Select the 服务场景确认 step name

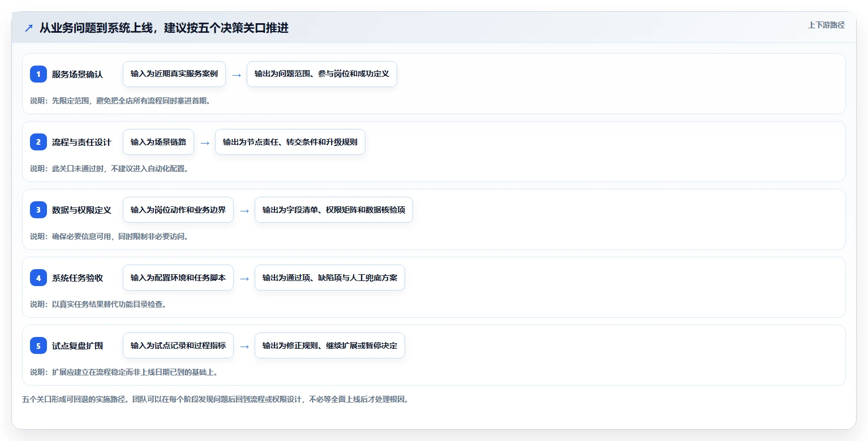tap(78, 74)
